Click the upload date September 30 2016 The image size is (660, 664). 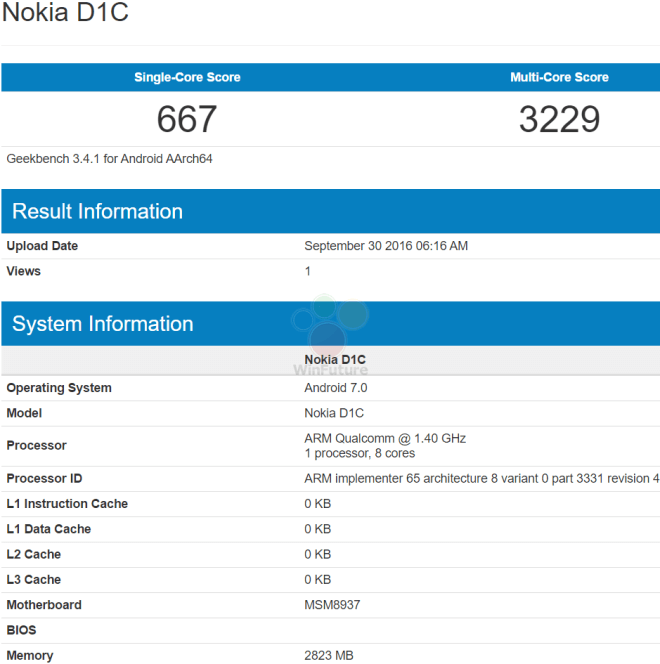click(x=386, y=246)
